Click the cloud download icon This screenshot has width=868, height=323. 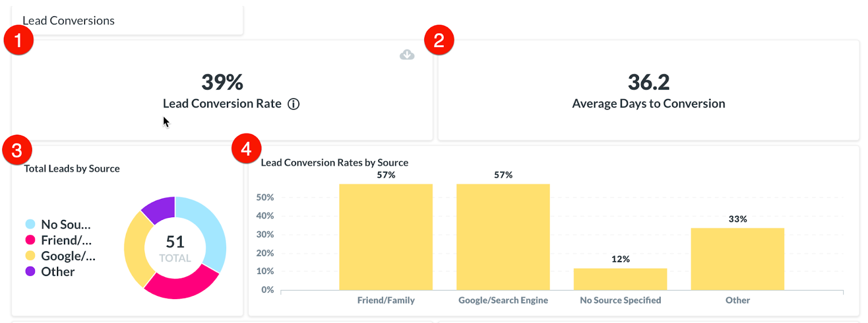coord(407,55)
